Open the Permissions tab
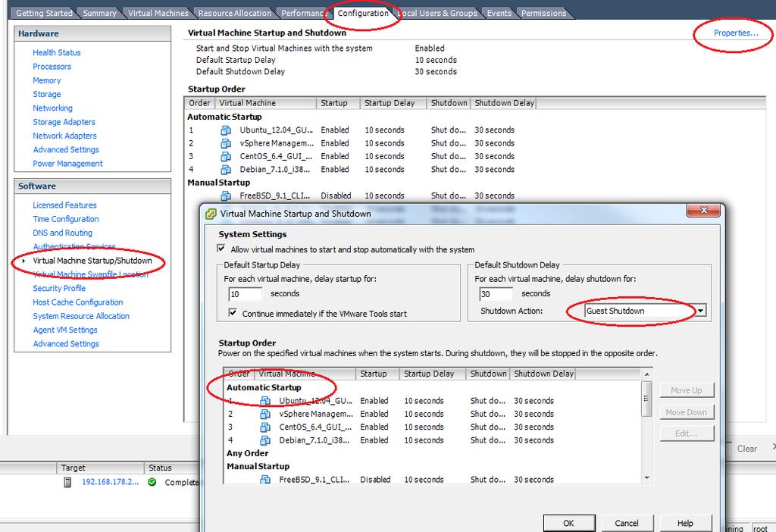Viewport: 776px width, 532px height. (543, 14)
